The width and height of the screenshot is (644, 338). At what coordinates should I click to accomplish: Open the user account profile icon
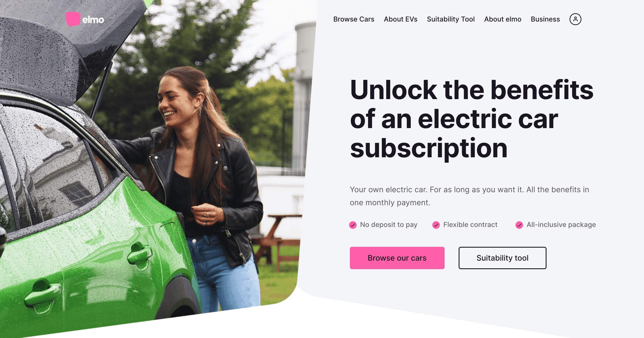click(x=575, y=19)
